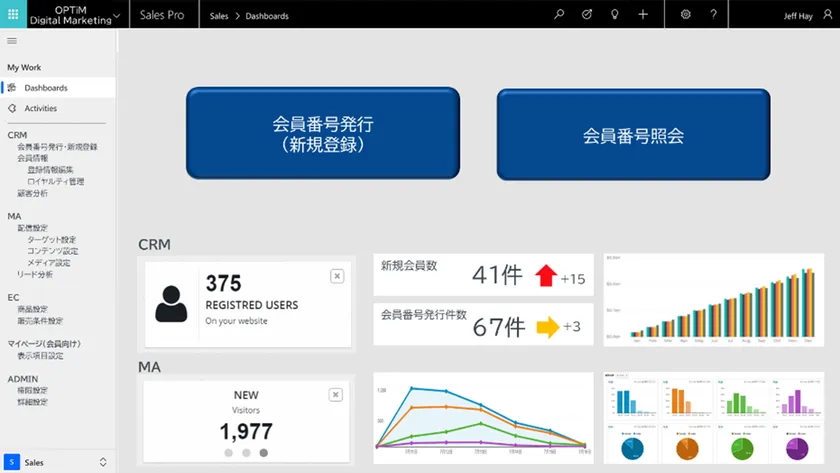Click the search magnifier icon
Screen dimensions: 840x473
[559, 15]
